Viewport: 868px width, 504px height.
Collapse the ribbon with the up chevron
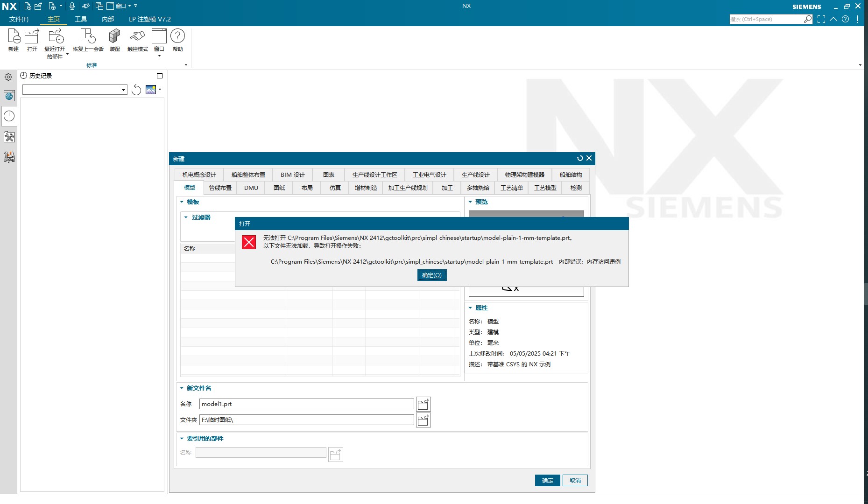pos(833,19)
